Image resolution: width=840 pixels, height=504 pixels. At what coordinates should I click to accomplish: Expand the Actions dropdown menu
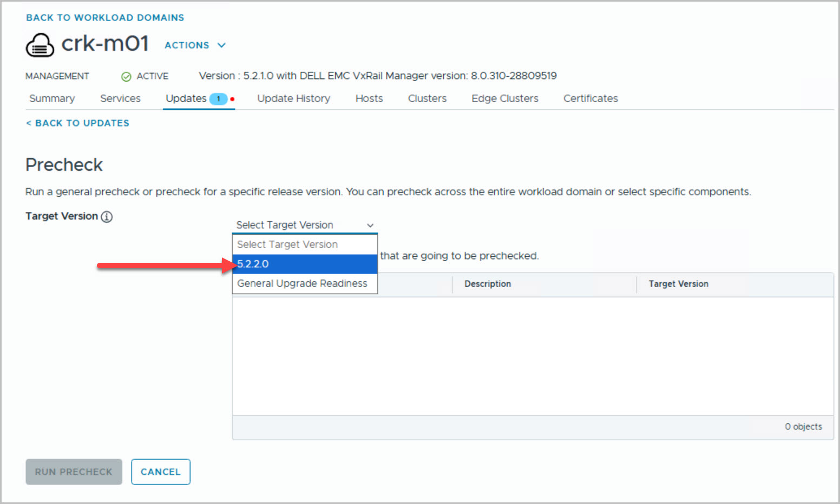click(x=195, y=45)
